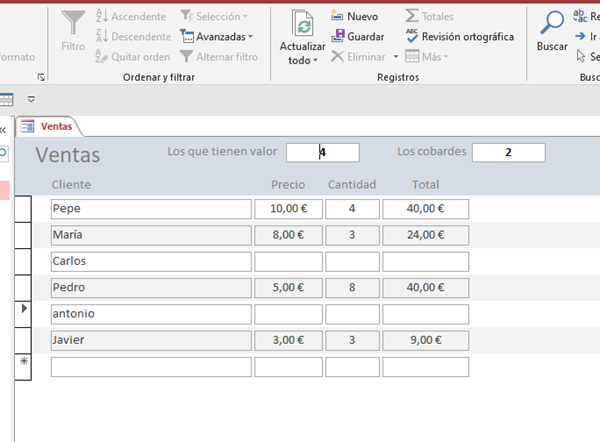The height and width of the screenshot is (442, 600).
Task: Sort records with Descendente
Action: (132, 37)
